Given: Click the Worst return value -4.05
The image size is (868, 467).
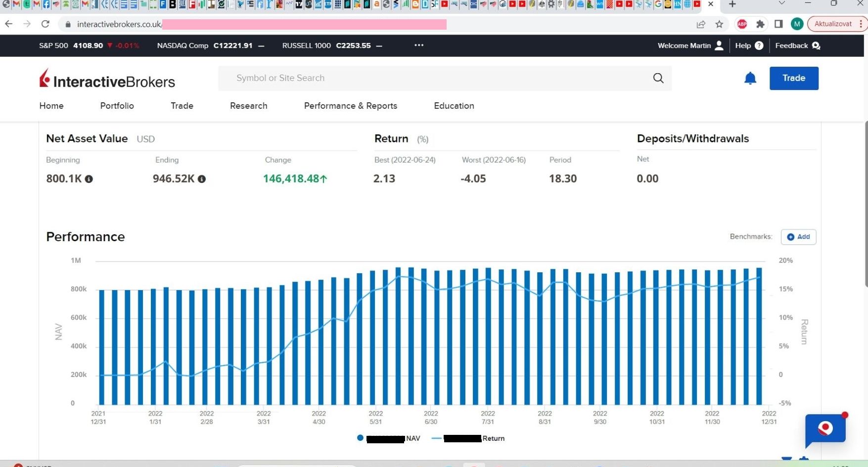Looking at the screenshot, I should click(x=473, y=179).
